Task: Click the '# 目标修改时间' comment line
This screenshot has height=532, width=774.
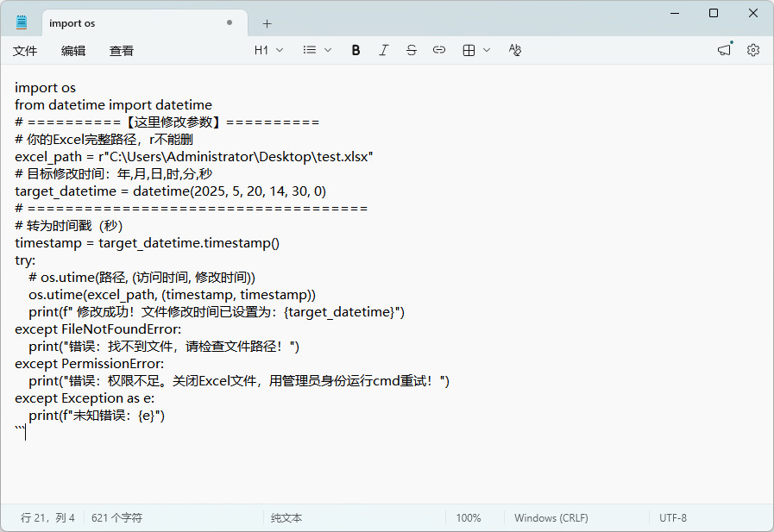Action: click(114, 174)
